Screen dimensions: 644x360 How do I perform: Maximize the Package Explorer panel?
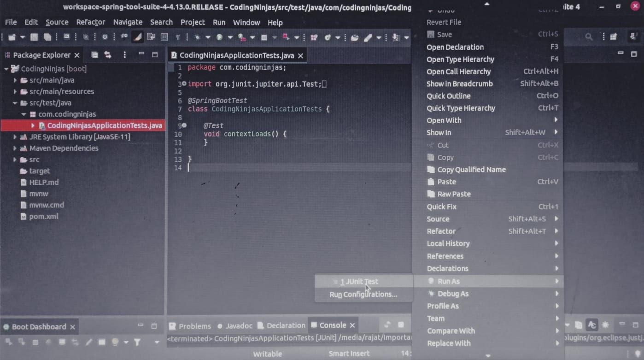click(x=155, y=54)
